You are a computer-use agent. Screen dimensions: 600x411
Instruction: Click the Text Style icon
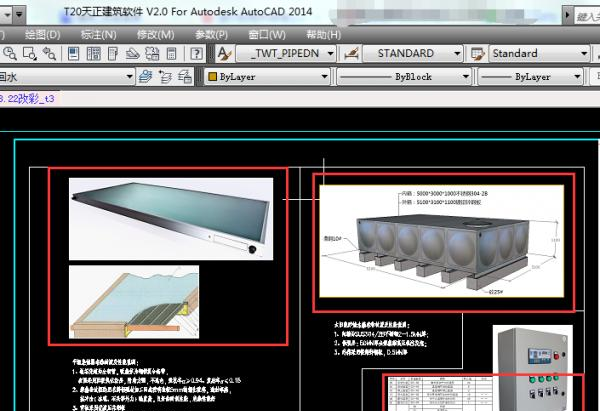point(225,54)
